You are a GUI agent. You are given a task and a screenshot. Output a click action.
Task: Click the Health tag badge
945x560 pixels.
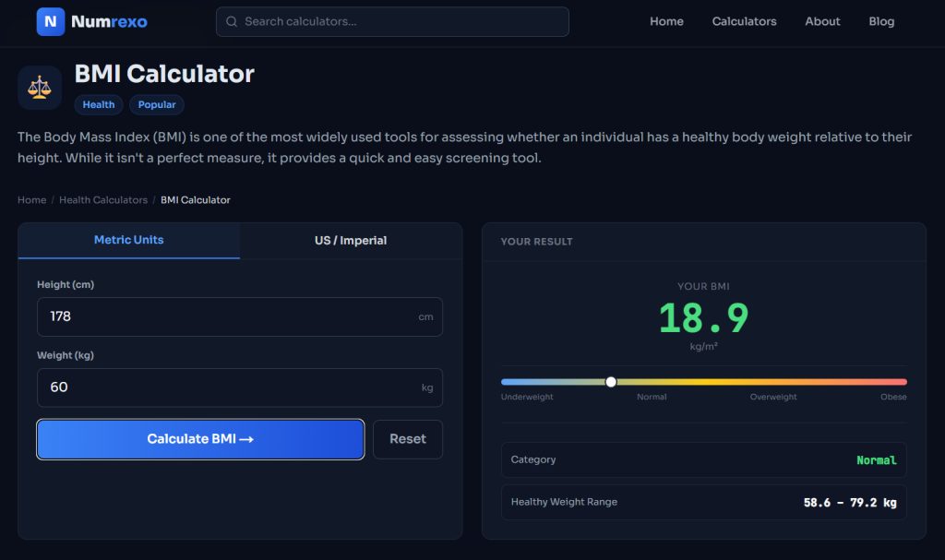99,105
